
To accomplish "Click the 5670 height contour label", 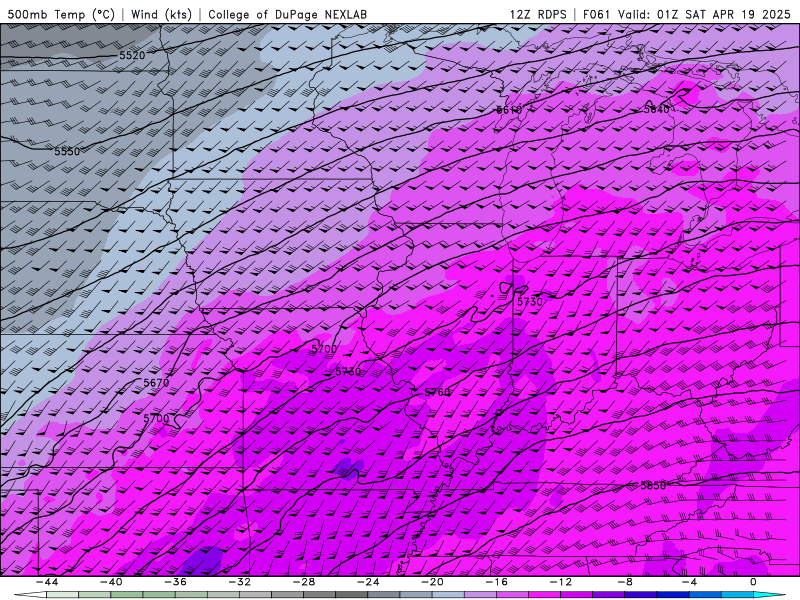I will coord(156,383).
